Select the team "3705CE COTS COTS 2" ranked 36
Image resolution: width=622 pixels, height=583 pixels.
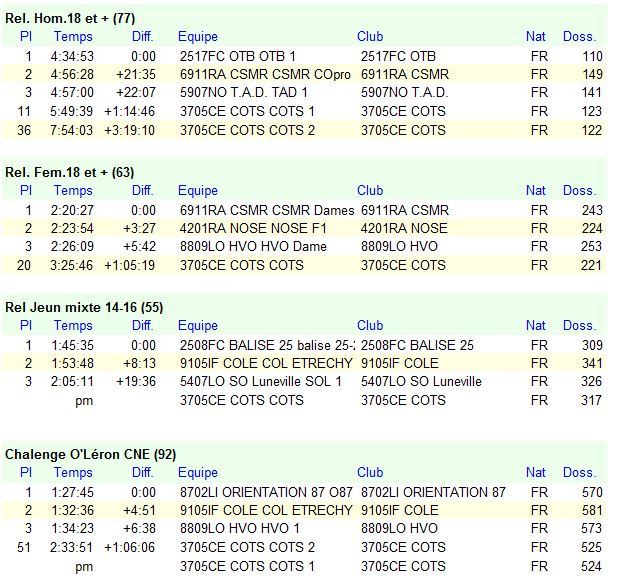click(x=247, y=129)
